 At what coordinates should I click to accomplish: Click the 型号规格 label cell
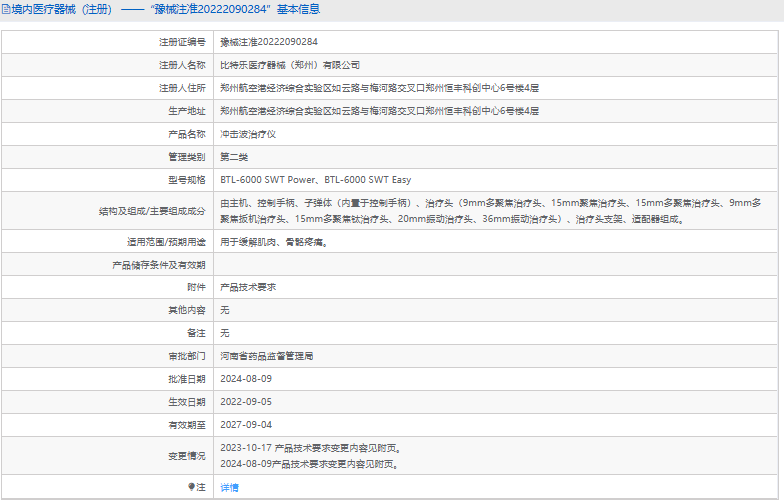tap(108, 180)
